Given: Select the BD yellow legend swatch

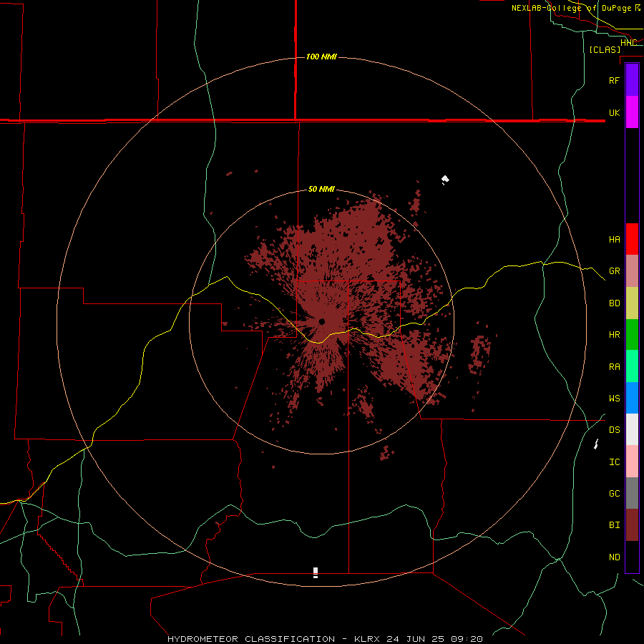Looking at the screenshot, I should [632, 303].
